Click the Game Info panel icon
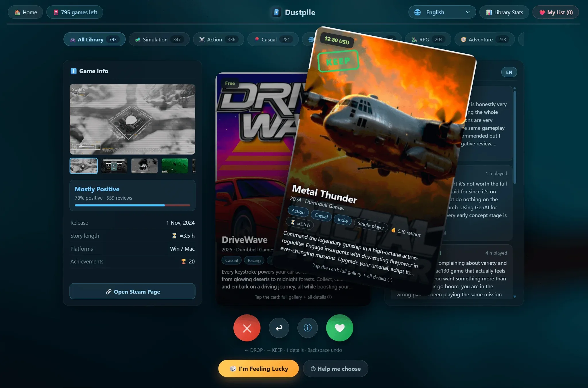This screenshot has width=588, height=388. click(73, 71)
